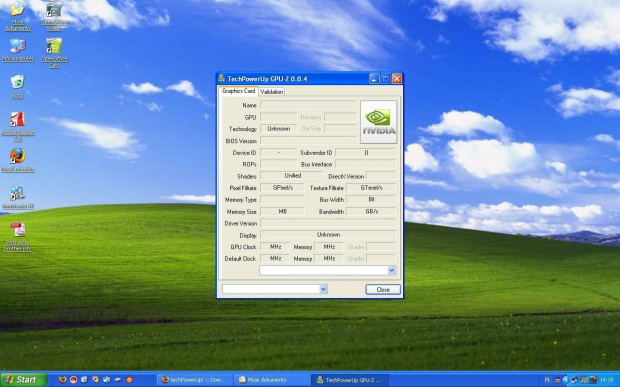
Task: Open the Windows Start menu
Action: click(24, 380)
